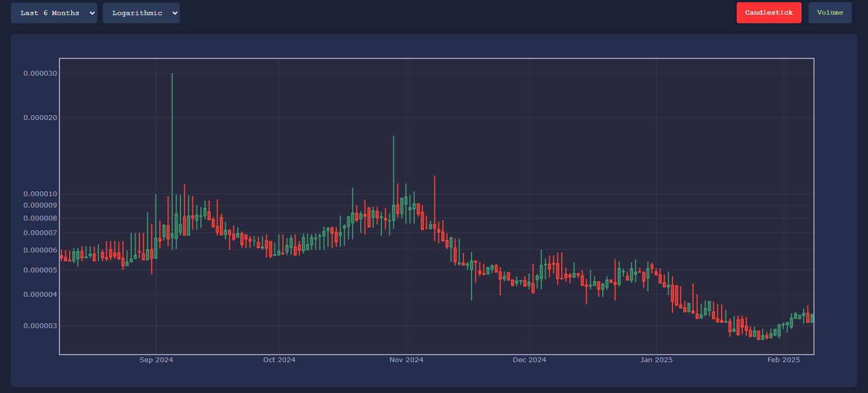Screen dimensions: 868x393
Task: Click the 0.000009 price axis label
Action: (40, 205)
